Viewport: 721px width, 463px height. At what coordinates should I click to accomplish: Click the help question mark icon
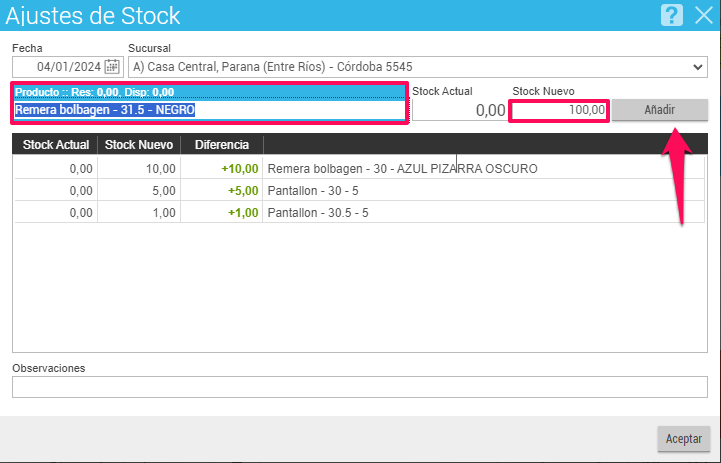(x=672, y=15)
